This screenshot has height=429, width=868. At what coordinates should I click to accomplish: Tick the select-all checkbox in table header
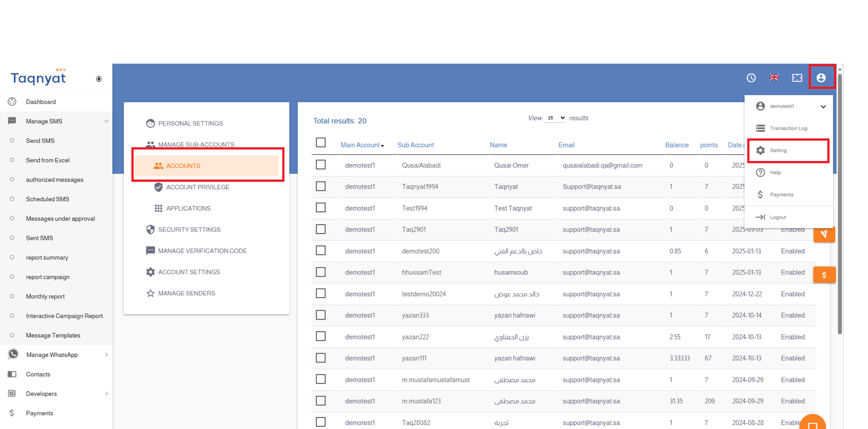321,142
